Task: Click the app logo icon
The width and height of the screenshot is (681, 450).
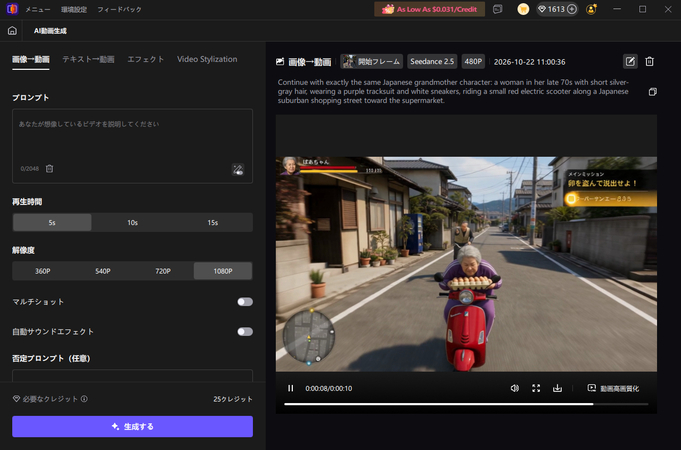Action: [12, 9]
